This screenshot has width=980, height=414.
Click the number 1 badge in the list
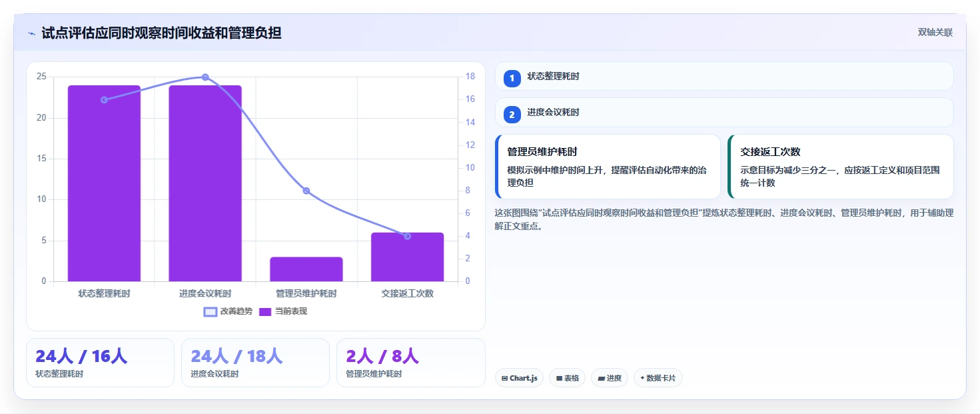tap(512, 79)
